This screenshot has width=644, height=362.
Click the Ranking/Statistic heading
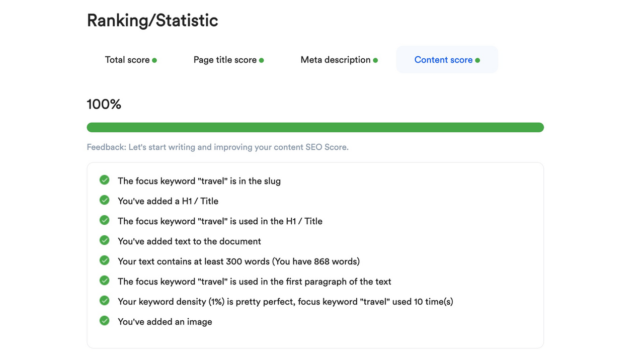coord(152,20)
